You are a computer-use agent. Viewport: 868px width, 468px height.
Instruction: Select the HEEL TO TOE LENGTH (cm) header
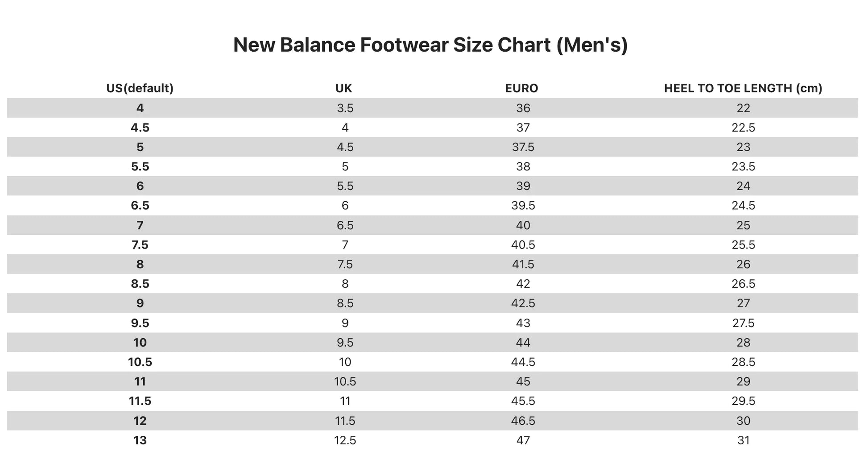[x=743, y=88]
